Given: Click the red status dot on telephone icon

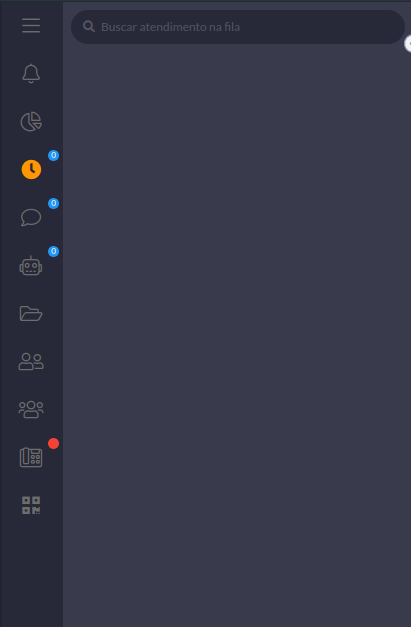Looking at the screenshot, I should 54,443.
